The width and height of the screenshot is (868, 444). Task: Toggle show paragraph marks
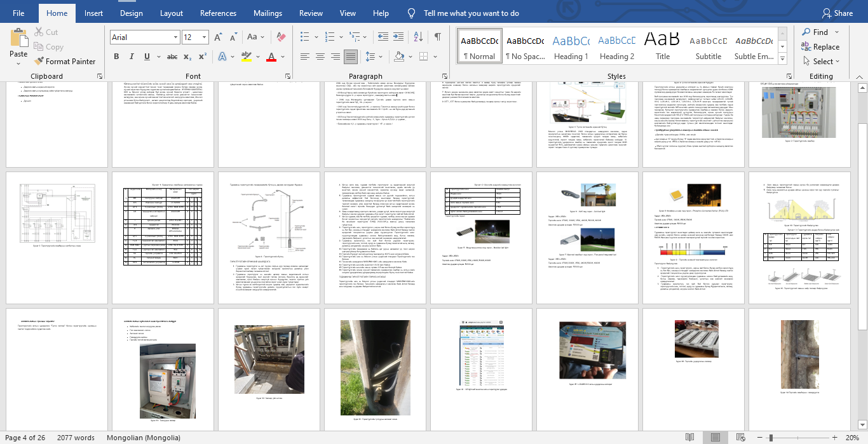(437, 37)
